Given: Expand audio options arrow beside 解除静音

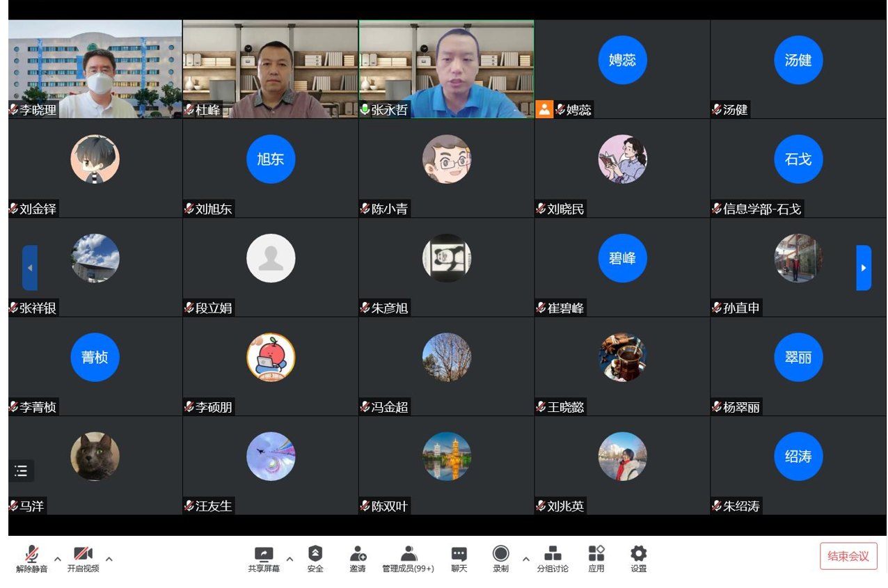Looking at the screenshot, I should [x=58, y=559].
